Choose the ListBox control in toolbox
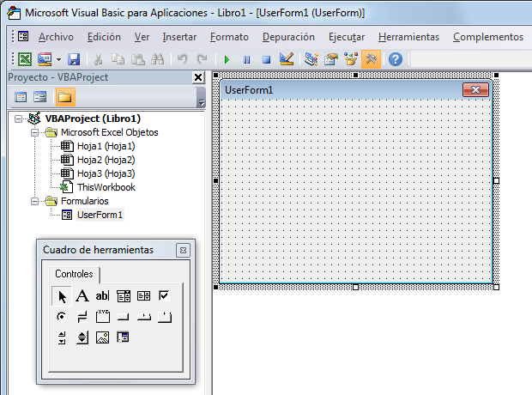Image resolution: width=532 pixels, height=395 pixels. [144, 296]
